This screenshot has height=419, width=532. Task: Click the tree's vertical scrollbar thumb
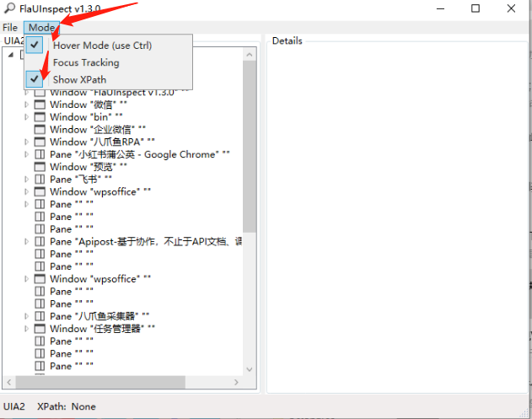tap(250, 147)
